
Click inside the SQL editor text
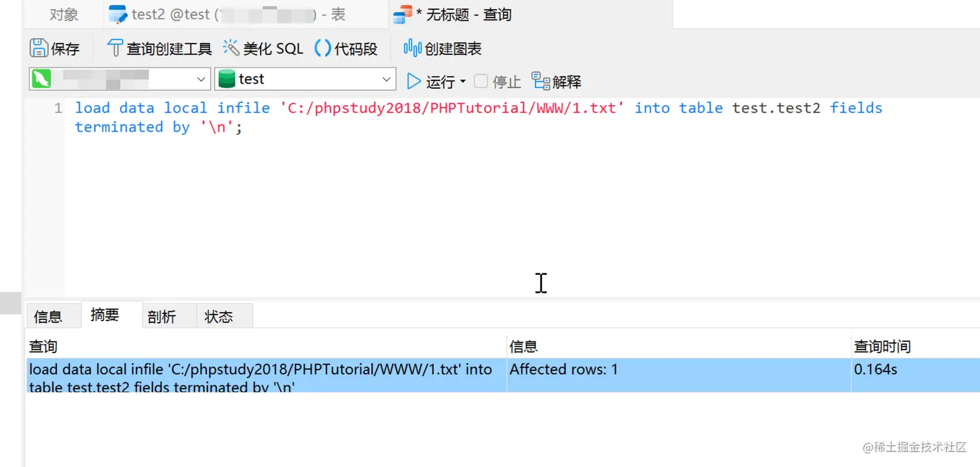coord(478,117)
